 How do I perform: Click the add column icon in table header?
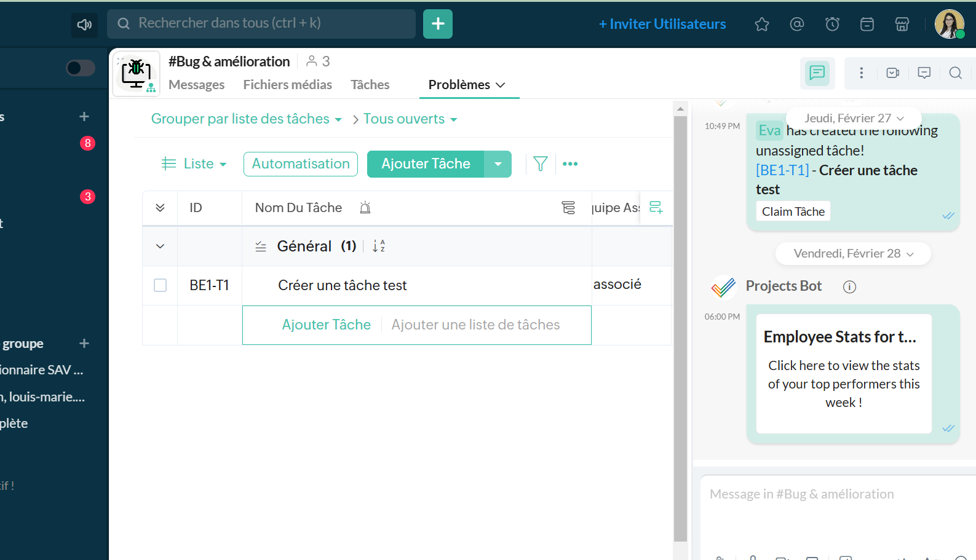tap(656, 208)
